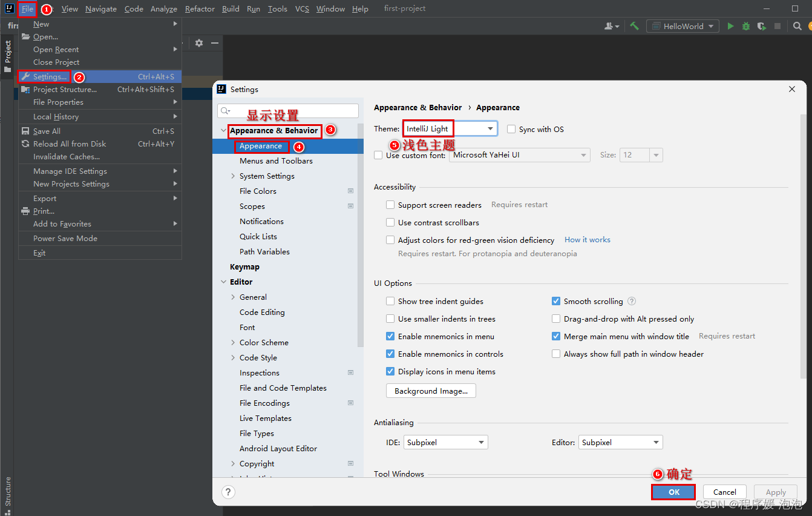Open Editor antialiasing Subpixel dropdown

(x=621, y=442)
